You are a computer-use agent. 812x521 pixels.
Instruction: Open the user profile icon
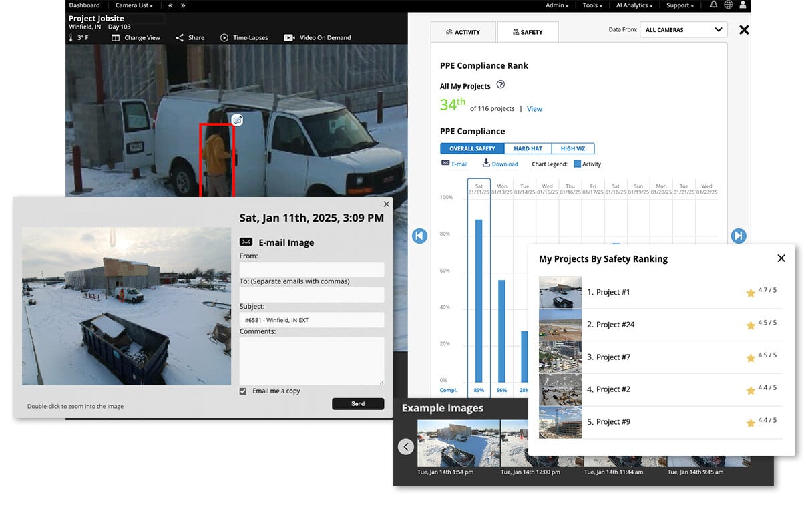click(x=743, y=5)
